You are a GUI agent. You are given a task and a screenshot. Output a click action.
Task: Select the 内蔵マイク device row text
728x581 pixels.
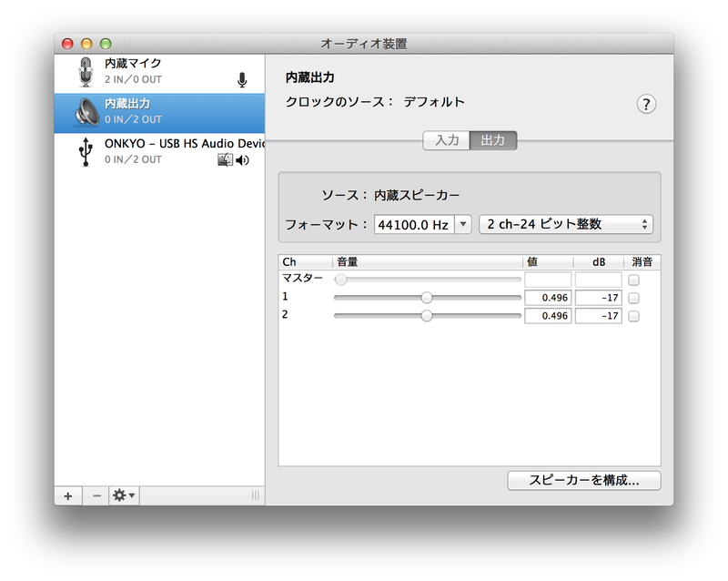click(x=133, y=63)
